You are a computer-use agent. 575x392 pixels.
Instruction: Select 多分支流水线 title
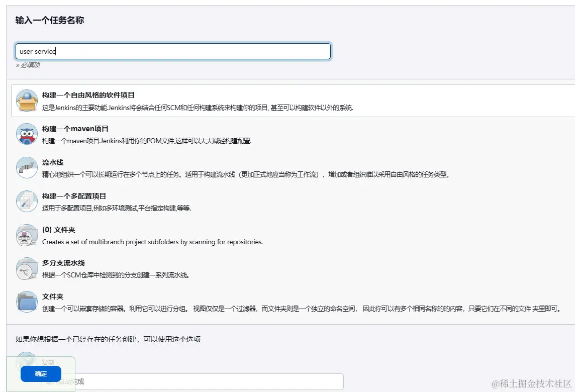63,263
